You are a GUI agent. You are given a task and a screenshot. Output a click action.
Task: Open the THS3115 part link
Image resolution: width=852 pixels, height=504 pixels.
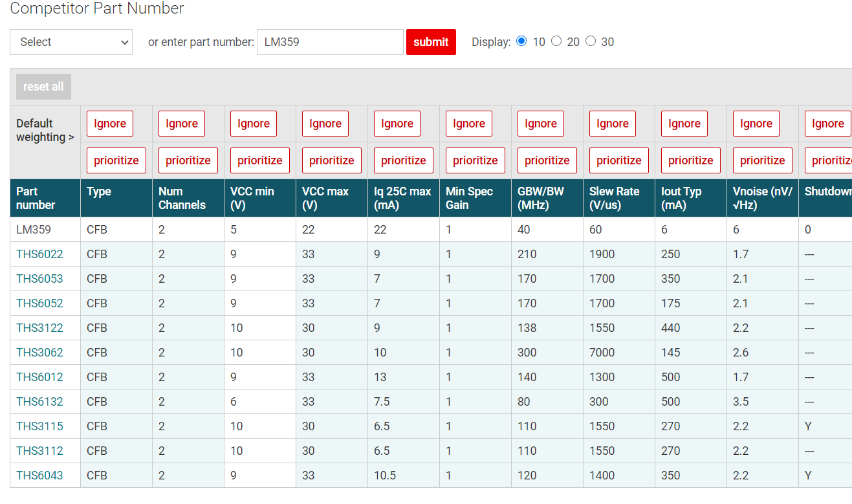(x=39, y=426)
